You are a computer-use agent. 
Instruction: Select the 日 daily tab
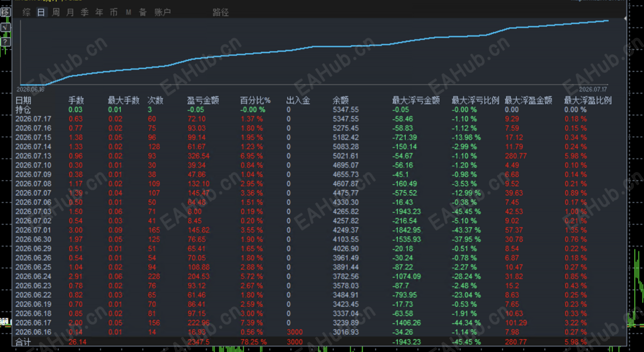41,12
